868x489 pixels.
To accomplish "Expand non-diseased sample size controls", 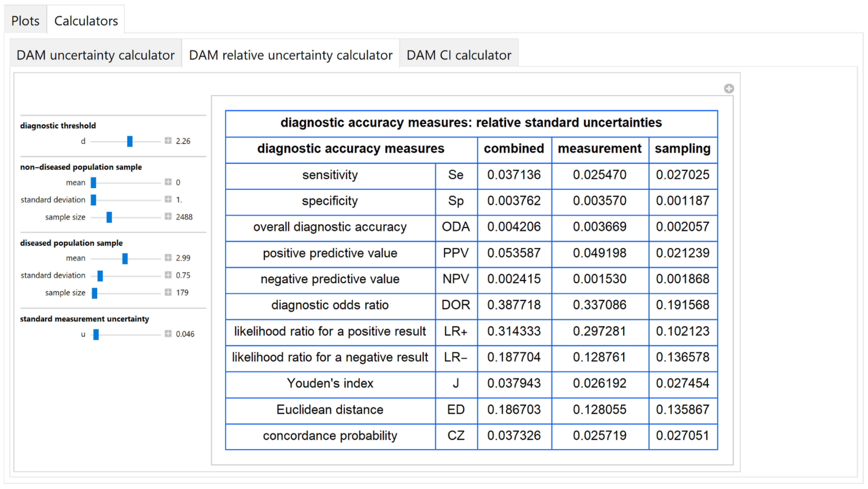I will (x=168, y=216).
